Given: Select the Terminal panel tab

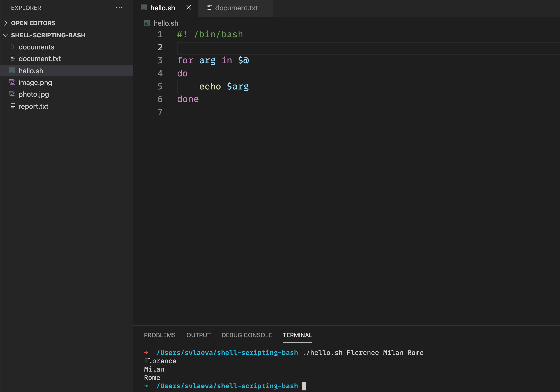Looking at the screenshot, I should point(297,335).
